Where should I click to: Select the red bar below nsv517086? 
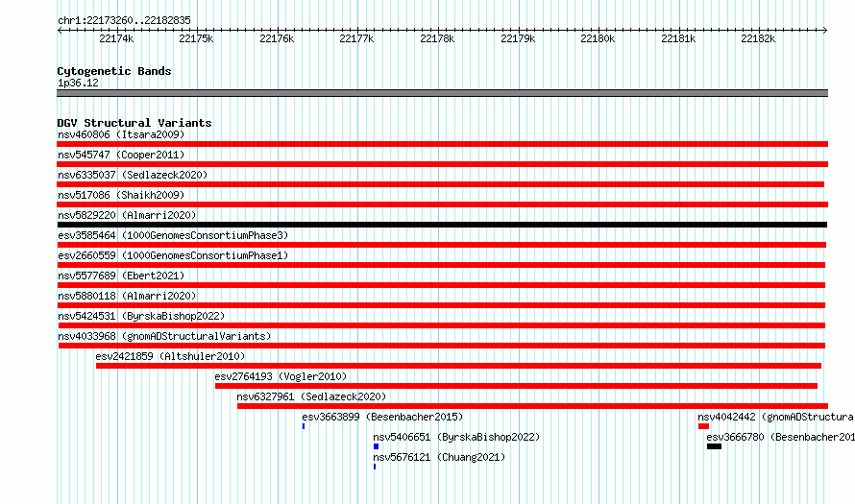(x=442, y=204)
